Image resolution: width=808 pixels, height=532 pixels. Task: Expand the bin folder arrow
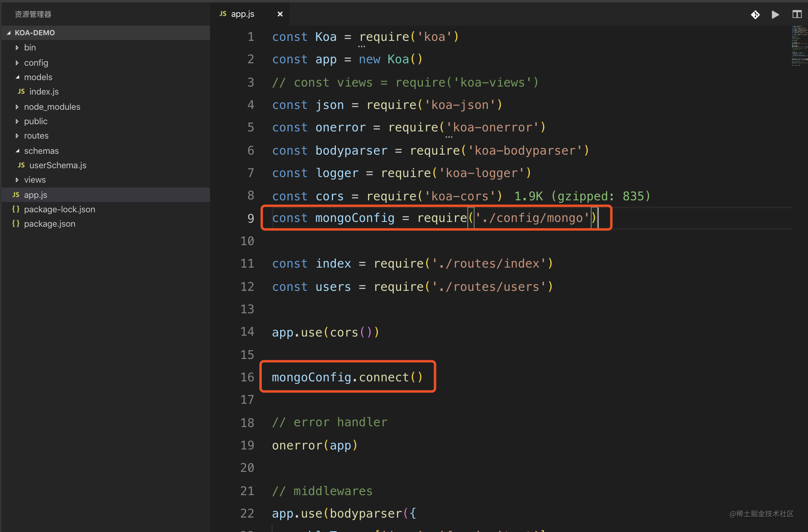click(17, 48)
